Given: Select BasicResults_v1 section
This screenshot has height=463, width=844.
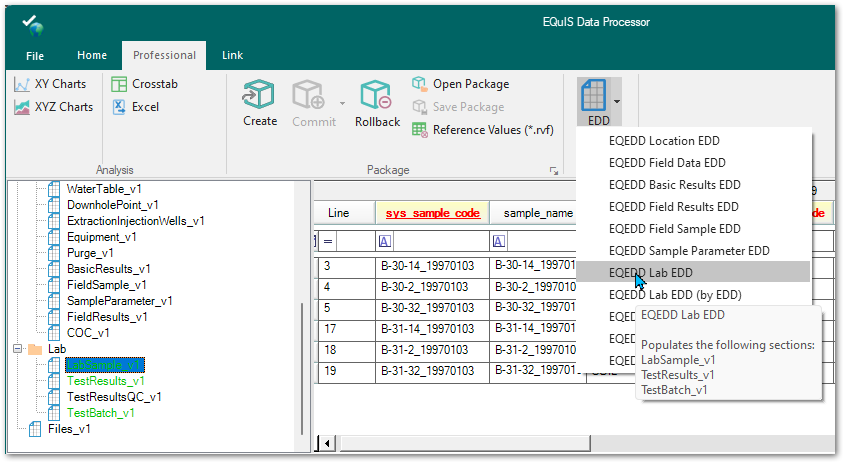Looking at the screenshot, I should pos(109,269).
